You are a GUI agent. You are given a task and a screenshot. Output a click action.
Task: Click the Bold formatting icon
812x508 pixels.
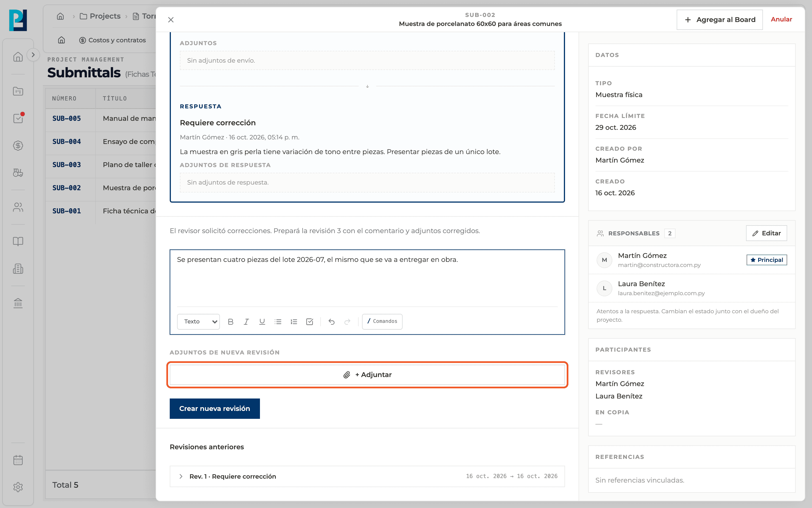pyautogui.click(x=230, y=321)
